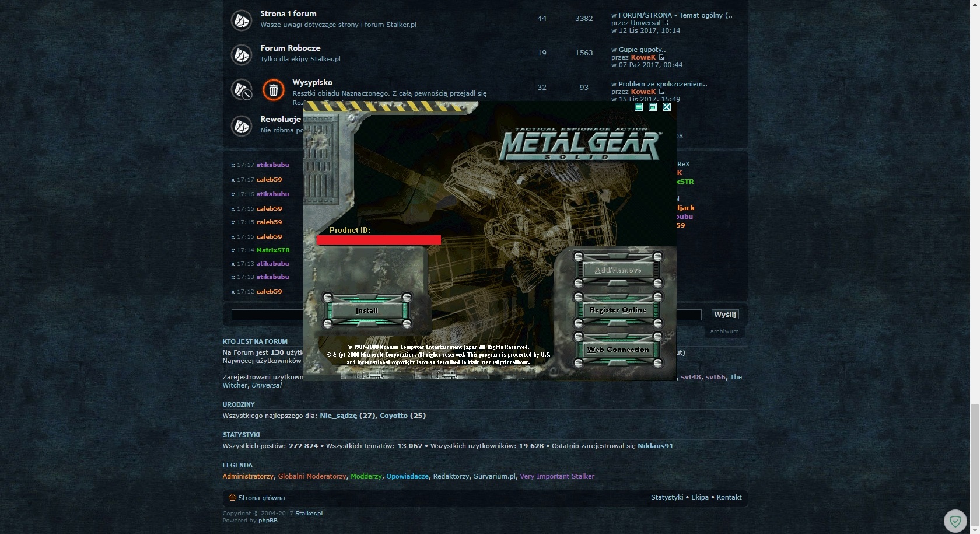Open birthday user Nie_sądzę profile
980x534 pixels.
338,416
